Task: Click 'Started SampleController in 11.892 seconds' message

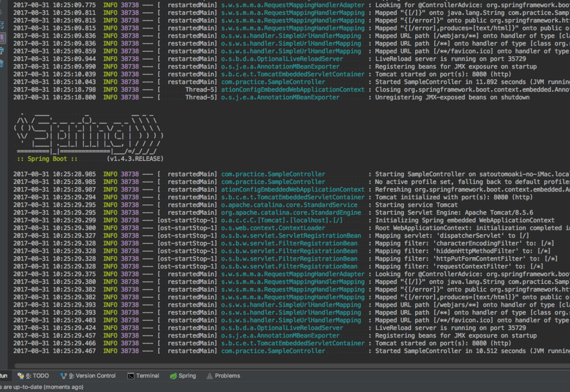Action: pyautogui.click(x=472, y=82)
